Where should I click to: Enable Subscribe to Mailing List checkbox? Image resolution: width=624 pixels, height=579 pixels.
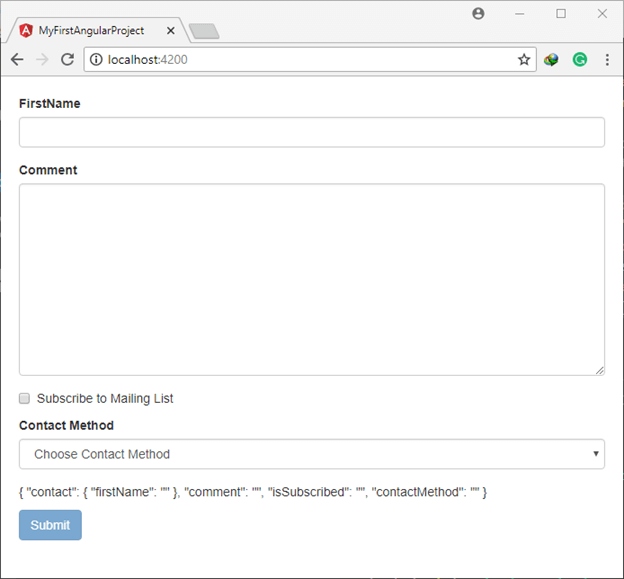[25, 398]
